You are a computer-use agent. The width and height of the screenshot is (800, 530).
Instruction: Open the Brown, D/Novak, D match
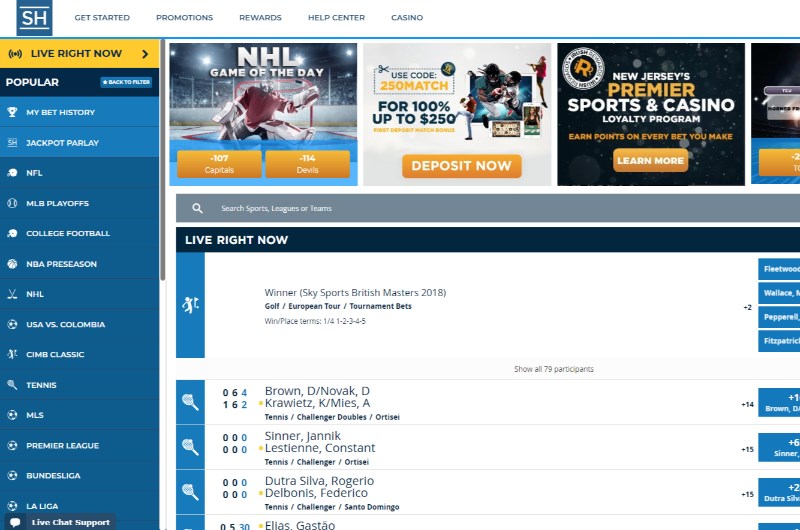pos(317,391)
